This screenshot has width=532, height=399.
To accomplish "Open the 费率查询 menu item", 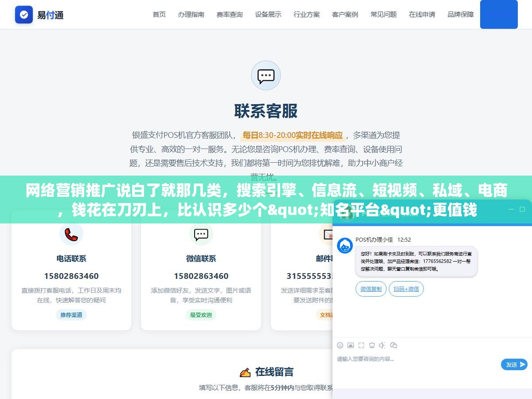I will [x=230, y=15].
